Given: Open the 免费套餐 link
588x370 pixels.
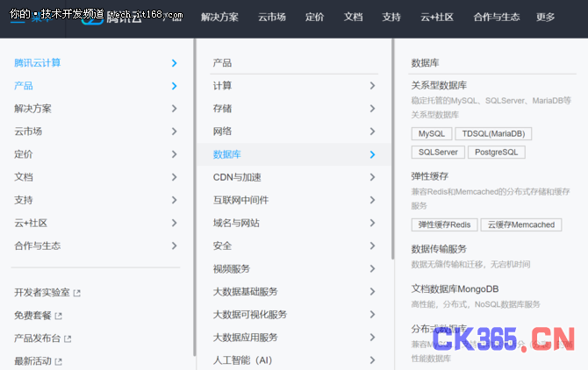Looking at the screenshot, I should click(32, 316).
